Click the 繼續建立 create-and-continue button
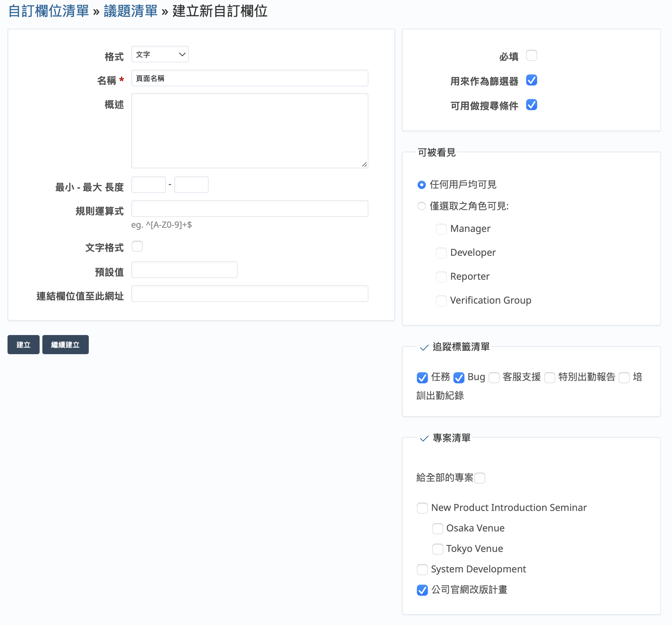 (66, 345)
